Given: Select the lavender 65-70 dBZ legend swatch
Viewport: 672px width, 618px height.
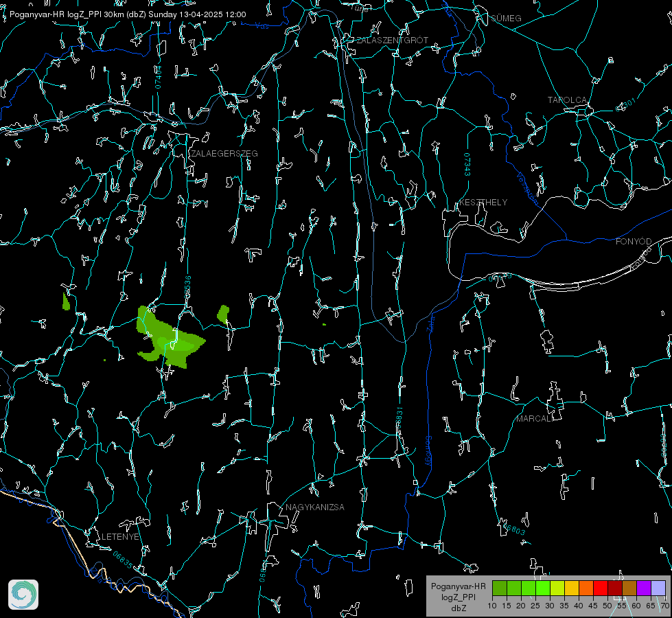Looking at the screenshot, I should coord(658,588).
